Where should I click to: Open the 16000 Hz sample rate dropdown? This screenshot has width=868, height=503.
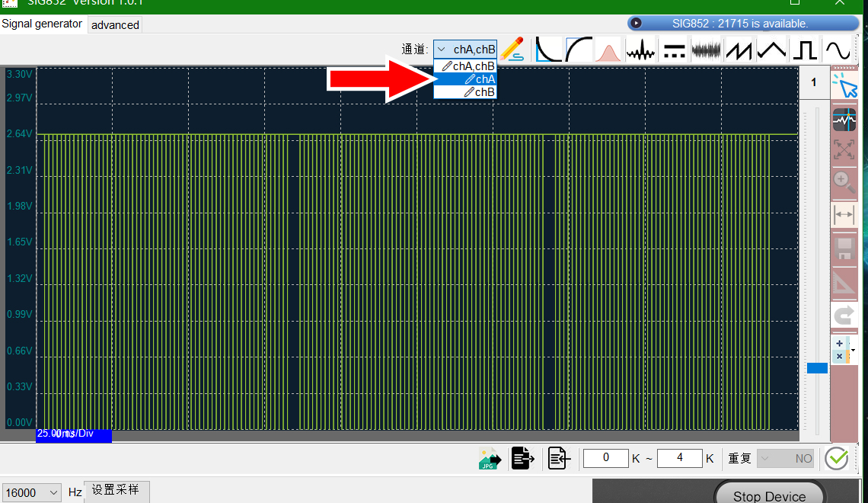(x=31, y=492)
